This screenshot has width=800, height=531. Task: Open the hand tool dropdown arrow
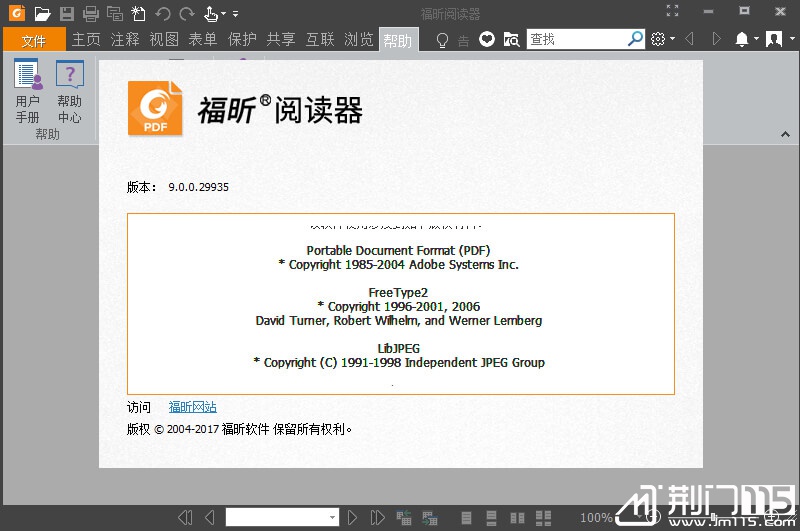coord(223,14)
